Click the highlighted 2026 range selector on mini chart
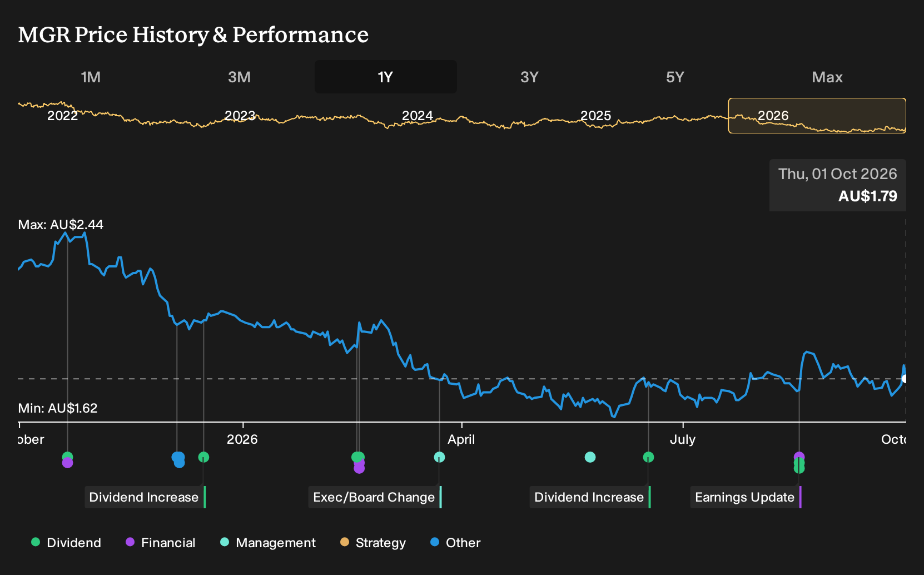The width and height of the screenshot is (924, 575). [x=817, y=116]
